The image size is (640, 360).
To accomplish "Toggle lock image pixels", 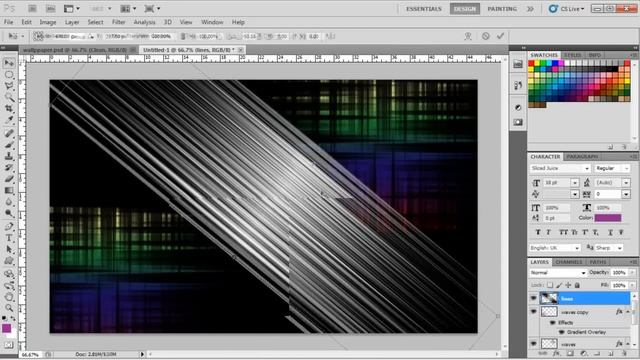I will click(x=559, y=285).
